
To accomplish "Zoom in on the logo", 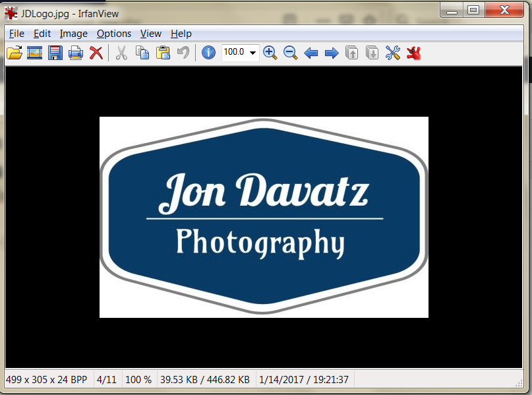I will pyautogui.click(x=270, y=53).
